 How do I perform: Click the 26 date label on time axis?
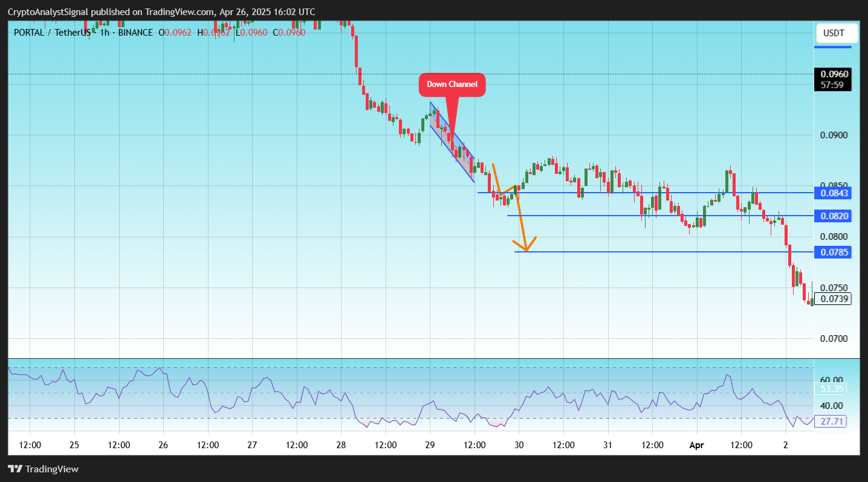[x=163, y=445]
